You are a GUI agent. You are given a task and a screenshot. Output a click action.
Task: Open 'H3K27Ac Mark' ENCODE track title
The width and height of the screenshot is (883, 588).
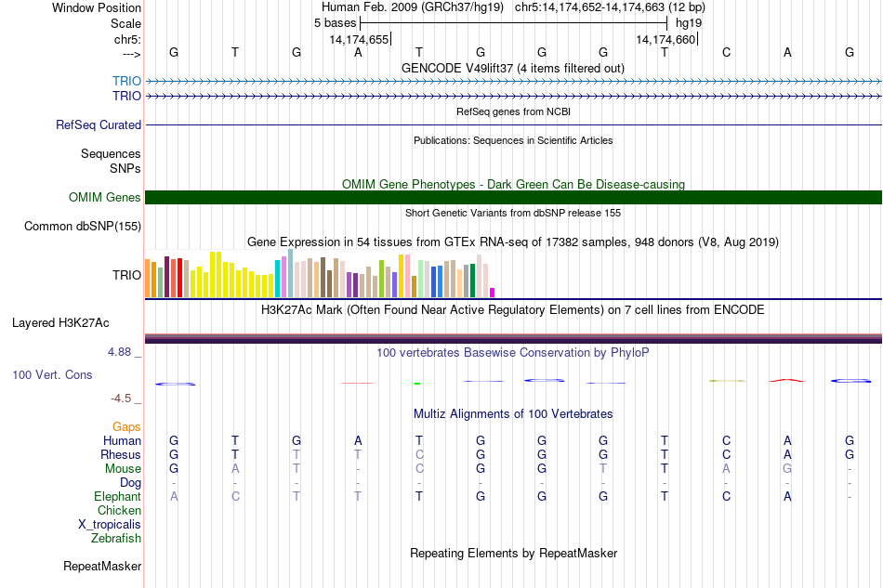pos(513,310)
